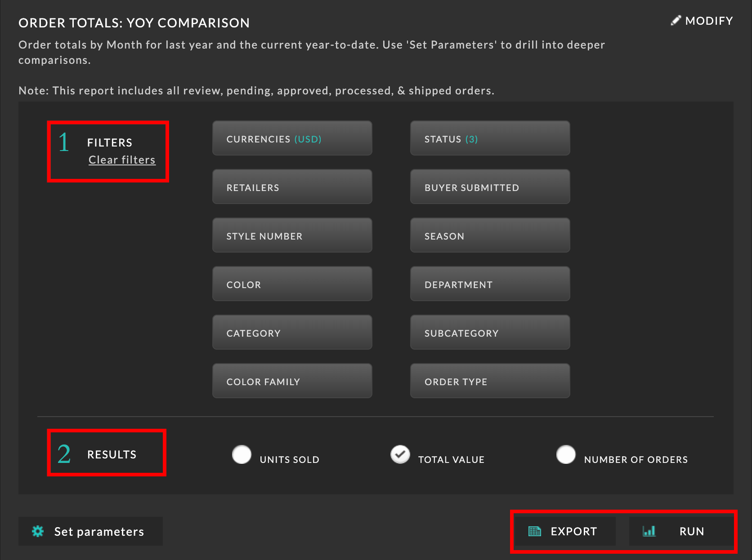752x560 pixels.
Task: Open the Buyer Submitted filter
Action: [x=490, y=187]
